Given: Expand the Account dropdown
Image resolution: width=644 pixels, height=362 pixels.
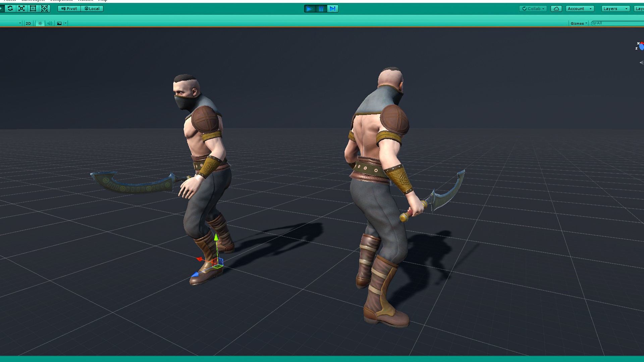Looking at the screenshot, I should click(x=579, y=8).
